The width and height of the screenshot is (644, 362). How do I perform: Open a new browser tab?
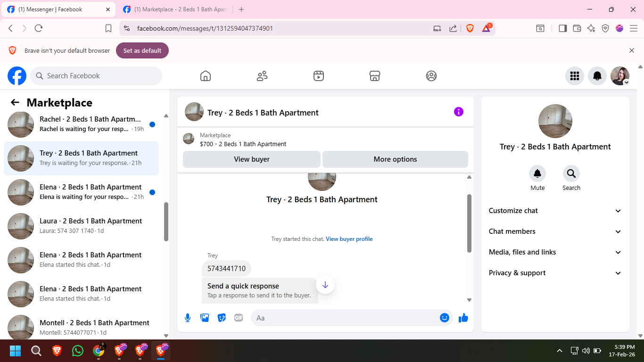pyautogui.click(x=241, y=9)
